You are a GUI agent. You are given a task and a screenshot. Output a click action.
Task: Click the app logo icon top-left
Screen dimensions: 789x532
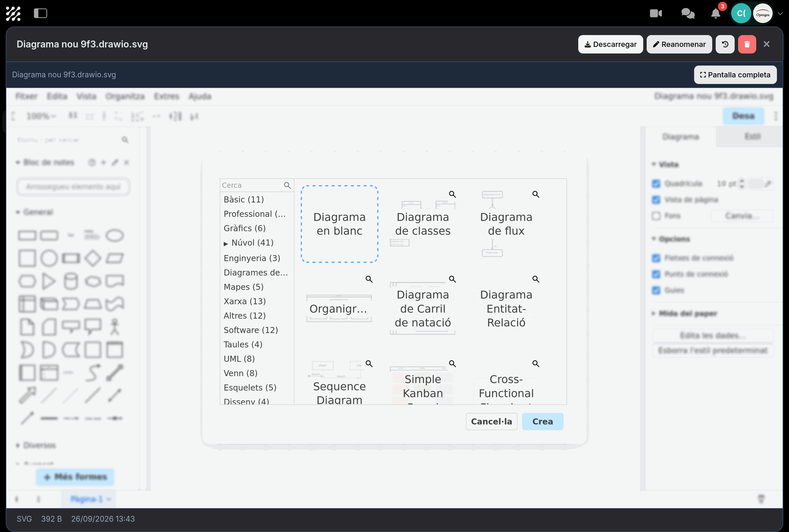point(13,14)
